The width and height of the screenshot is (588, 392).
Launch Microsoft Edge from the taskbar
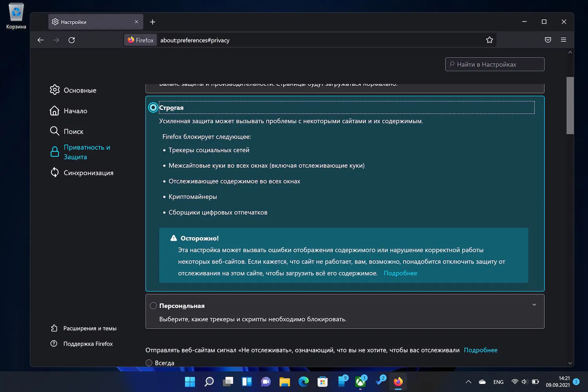[x=304, y=382]
